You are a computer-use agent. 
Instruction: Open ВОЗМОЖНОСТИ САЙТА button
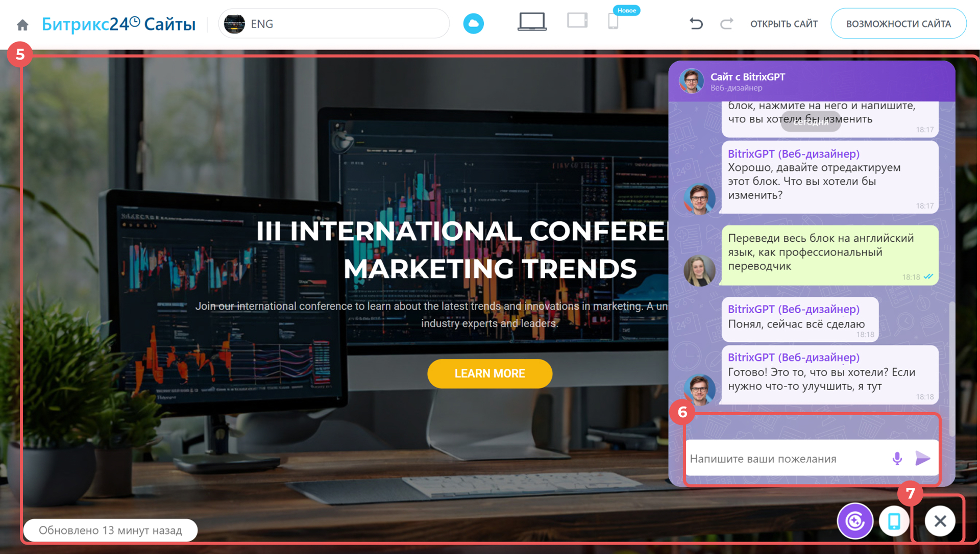(x=898, y=24)
